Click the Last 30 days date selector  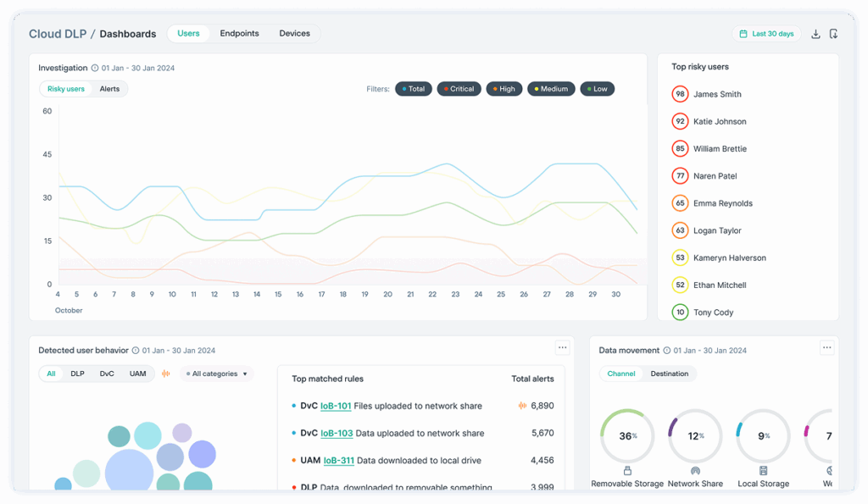pos(766,33)
